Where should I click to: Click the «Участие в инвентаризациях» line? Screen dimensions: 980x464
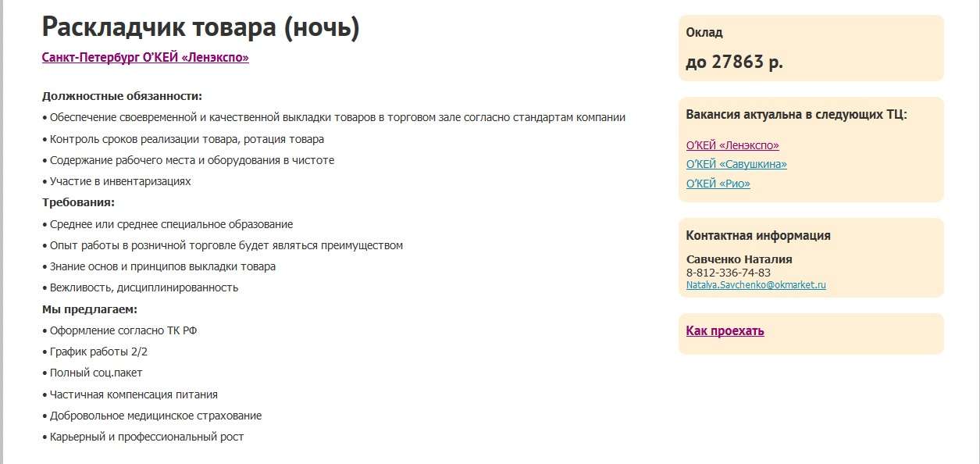pos(120,181)
